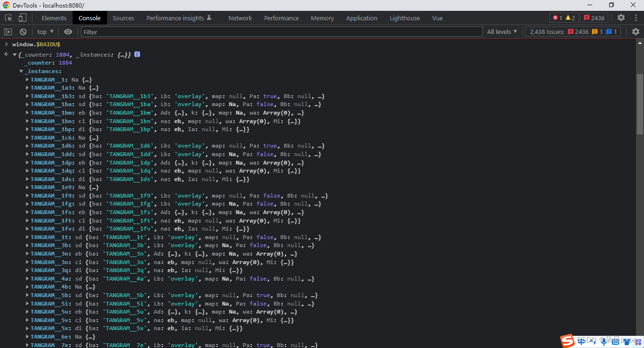Image resolution: width=644 pixels, height=348 pixels.
Task: Expand the TANGRAM__1d6 entry
Action: 27,146
